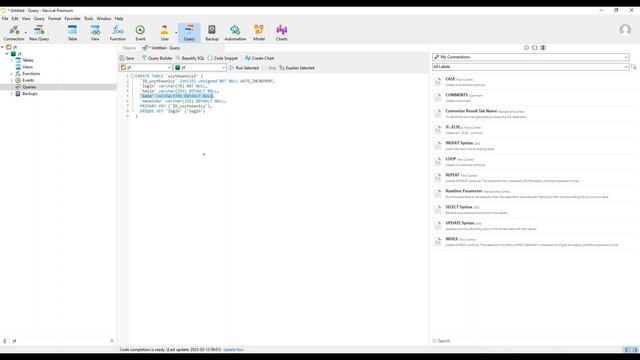Click the SELECT Syntax snippet icon
Viewport: 640px width, 360px height.
click(x=438, y=210)
